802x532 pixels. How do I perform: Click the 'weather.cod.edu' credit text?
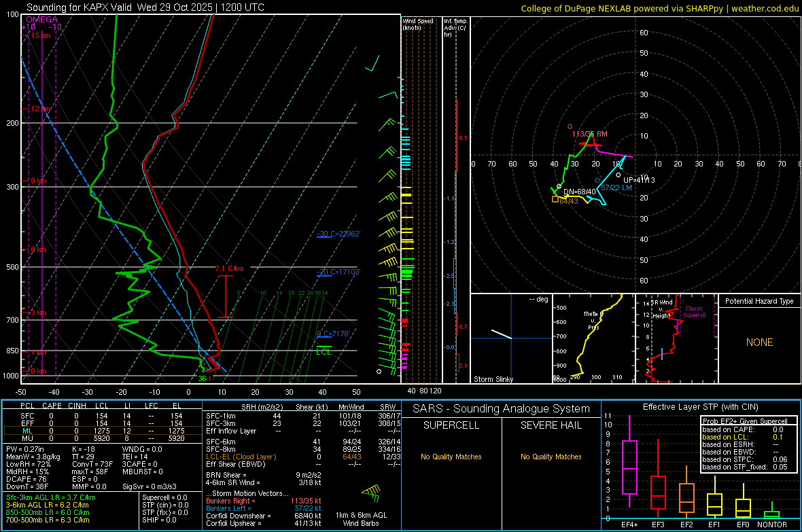(765, 8)
